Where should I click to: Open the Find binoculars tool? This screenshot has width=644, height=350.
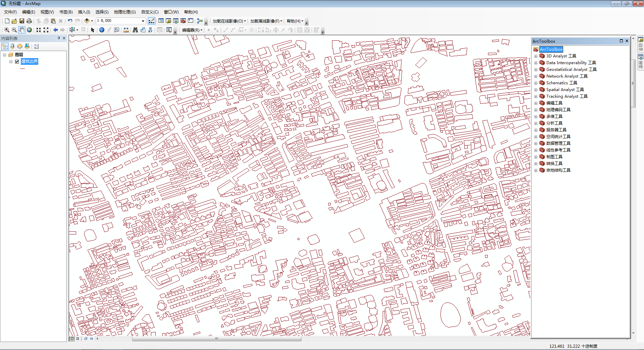pyautogui.click(x=135, y=30)
